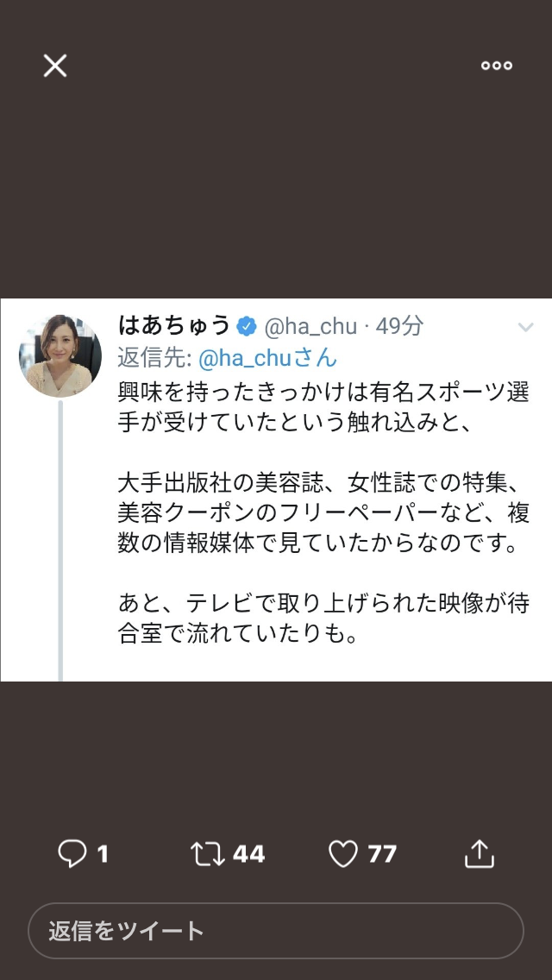Tap the share upload icon
The image size is (552, 980).
click(480, 854)
